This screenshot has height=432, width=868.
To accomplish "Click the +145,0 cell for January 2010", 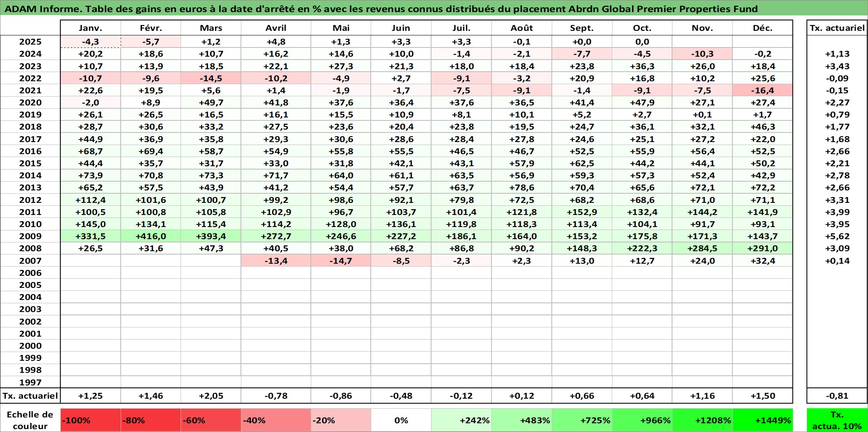I will click(91, 224).
